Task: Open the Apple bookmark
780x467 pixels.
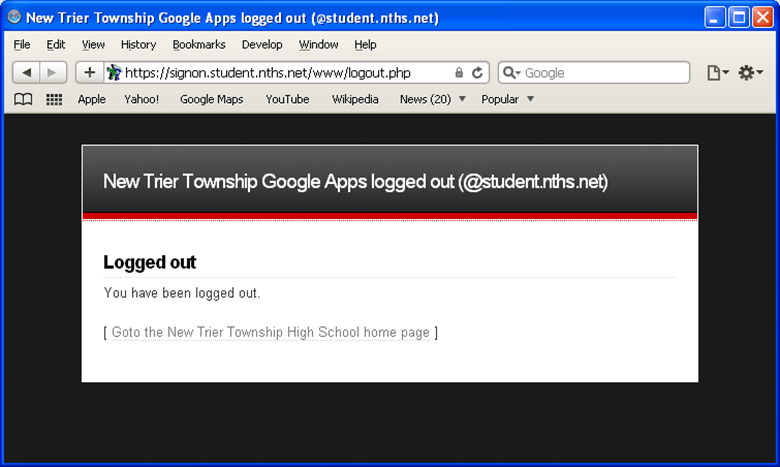Action: point(92,99)
